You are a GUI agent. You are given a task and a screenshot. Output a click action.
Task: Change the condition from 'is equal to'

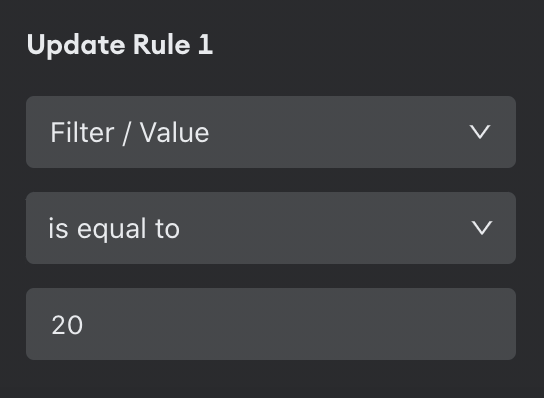(x=271, y=228)
